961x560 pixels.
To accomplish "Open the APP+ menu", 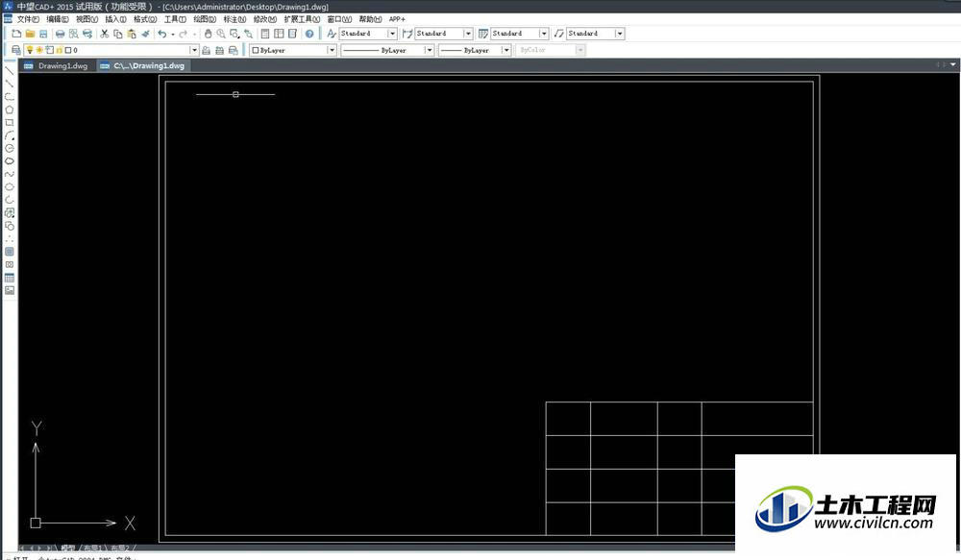I will tap(397, 19).
